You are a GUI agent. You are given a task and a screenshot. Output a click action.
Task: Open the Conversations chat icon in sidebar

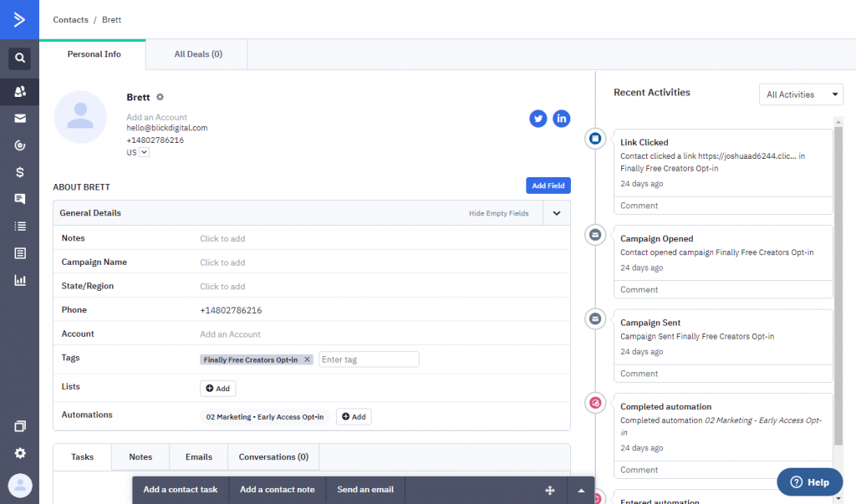point(20,199)
